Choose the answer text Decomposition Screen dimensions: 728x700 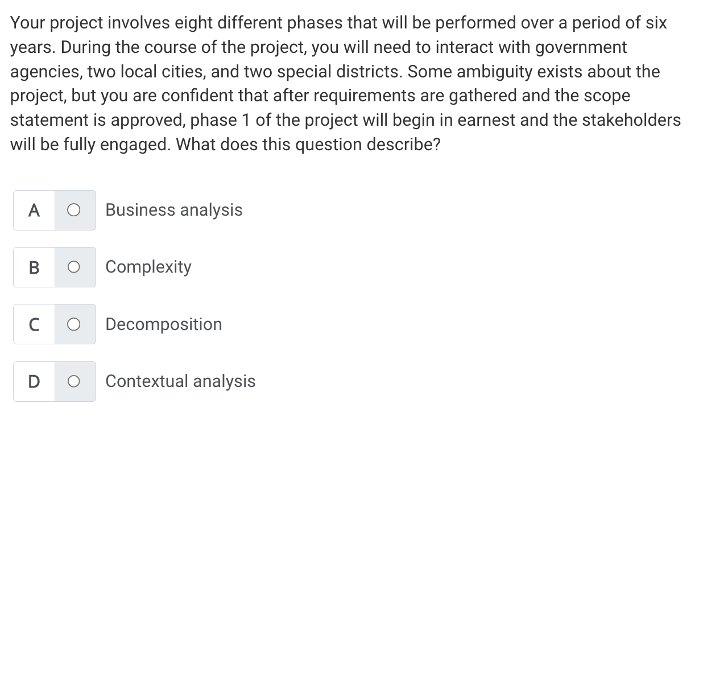click(x=164, y=324)
